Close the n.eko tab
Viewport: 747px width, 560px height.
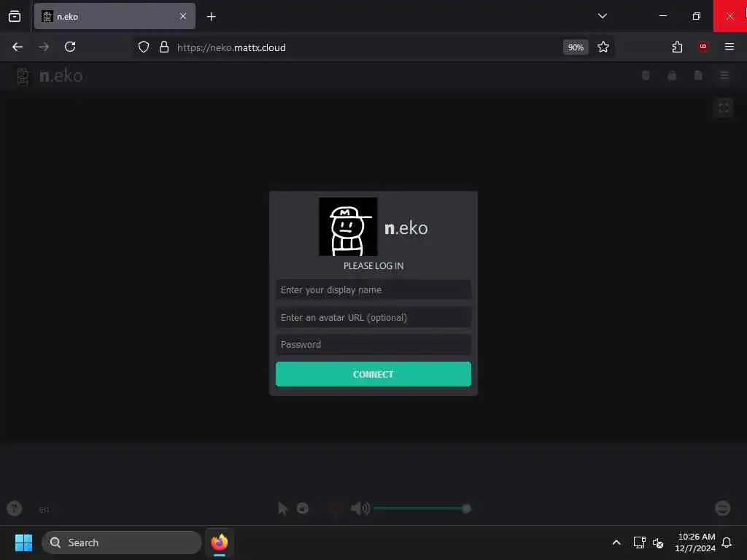click(183, 16)
